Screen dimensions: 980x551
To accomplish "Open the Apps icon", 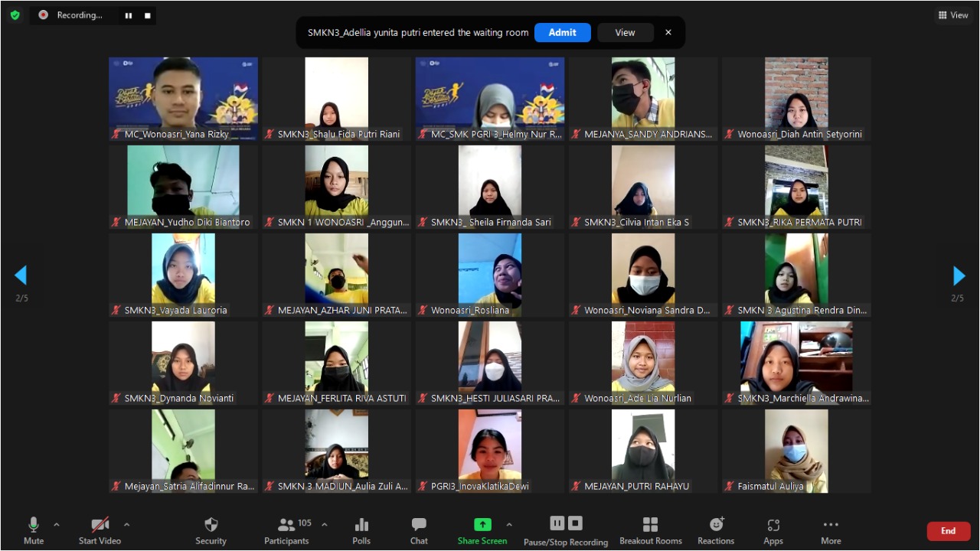I will [x=773, y=525].
